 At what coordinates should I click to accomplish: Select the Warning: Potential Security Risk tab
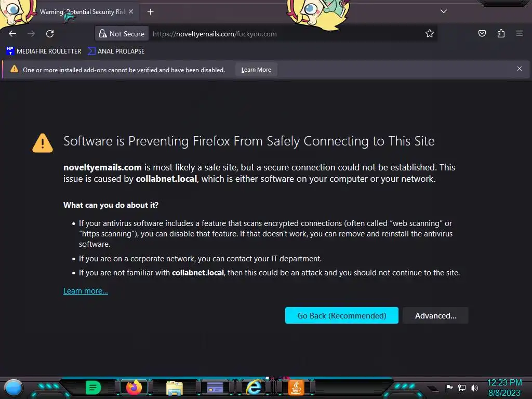(x=83, y=12)
